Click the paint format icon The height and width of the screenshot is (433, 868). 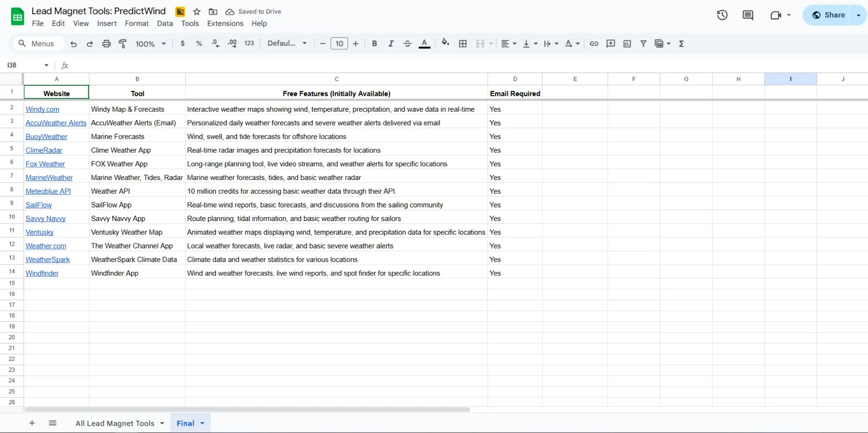[x=123, y=44]
